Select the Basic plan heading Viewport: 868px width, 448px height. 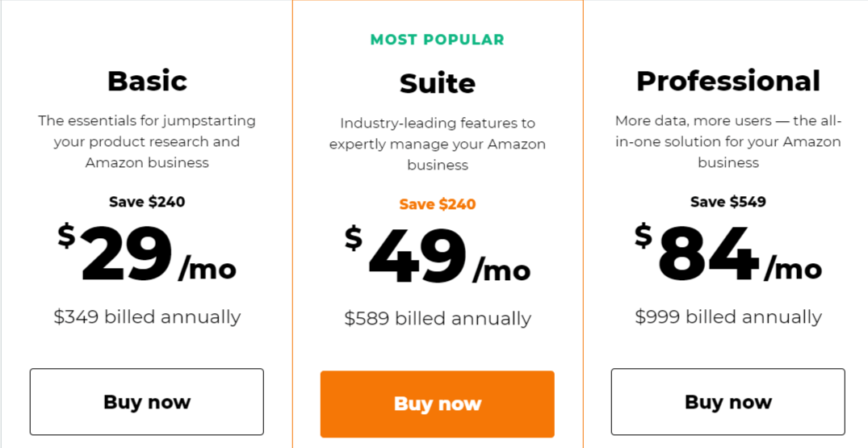tap(147, 81)
